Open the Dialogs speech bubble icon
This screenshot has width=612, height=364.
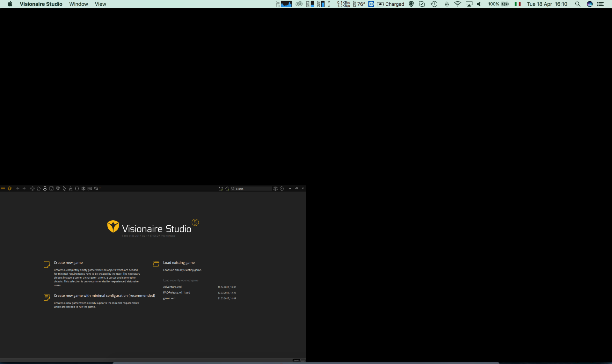pos(90,189)
